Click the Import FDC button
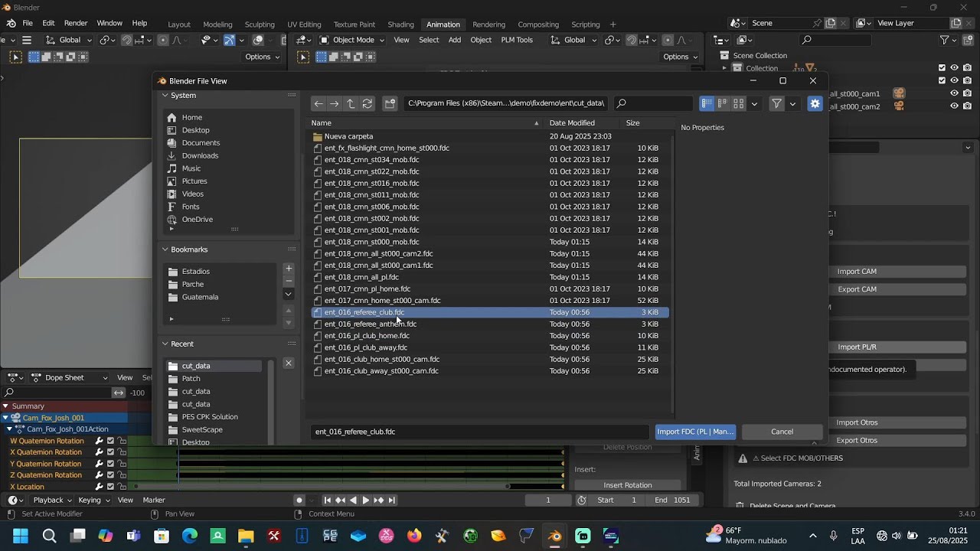Viewport: 980px width, 551px height. click(x=695, y=432)
